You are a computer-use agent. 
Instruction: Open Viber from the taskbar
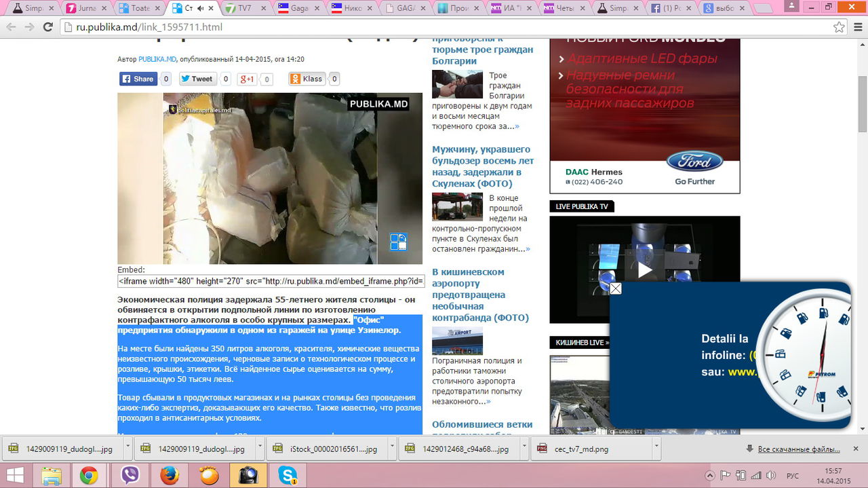coord(129,476)
